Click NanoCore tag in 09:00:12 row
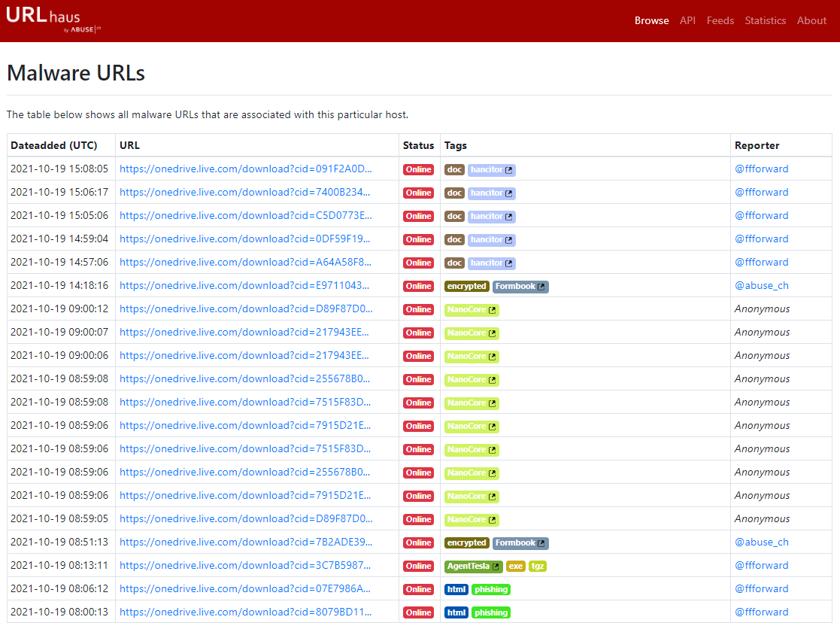This screenshot has width=840, height=623. coord(472,310)
